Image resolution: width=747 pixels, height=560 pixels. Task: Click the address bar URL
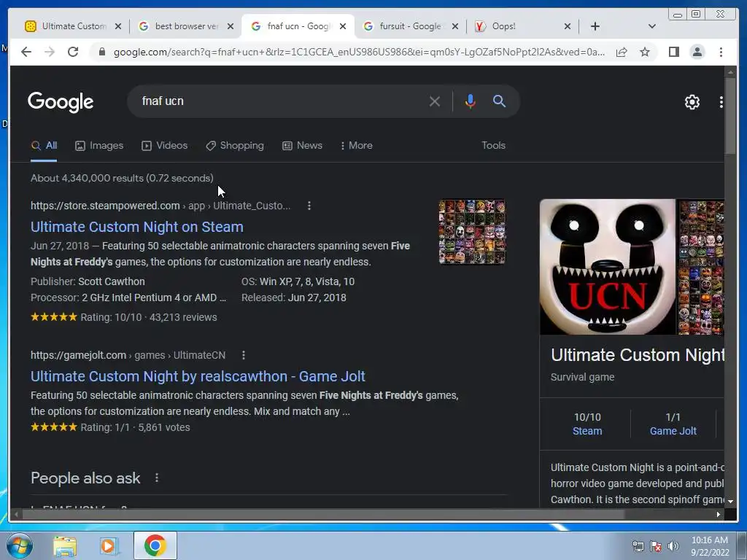coord(359,52)
